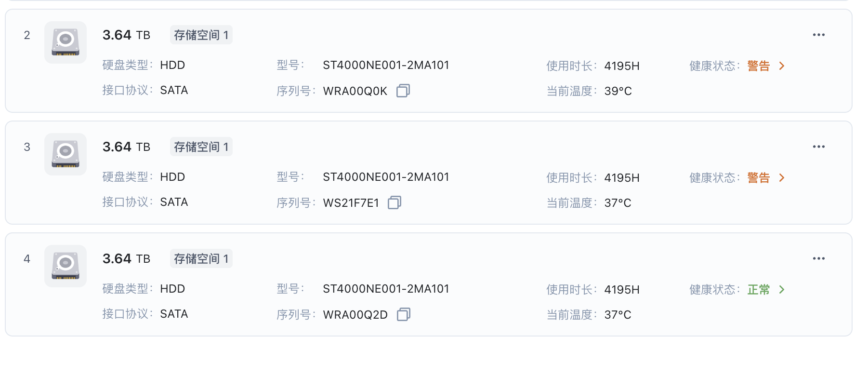Open more options for disk 4

(818, 258)
